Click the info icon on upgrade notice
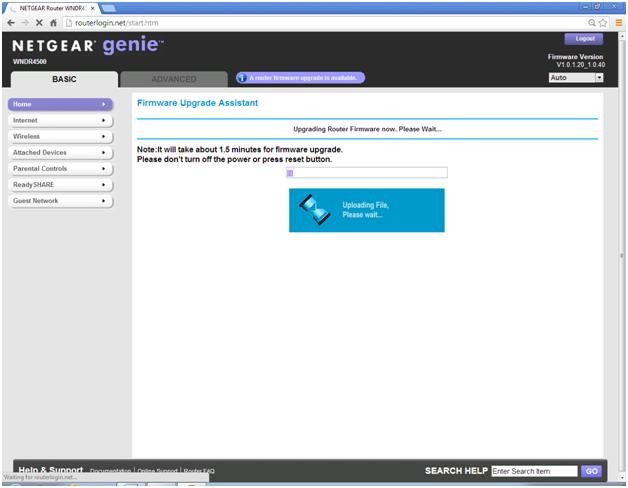 (242, 78)
